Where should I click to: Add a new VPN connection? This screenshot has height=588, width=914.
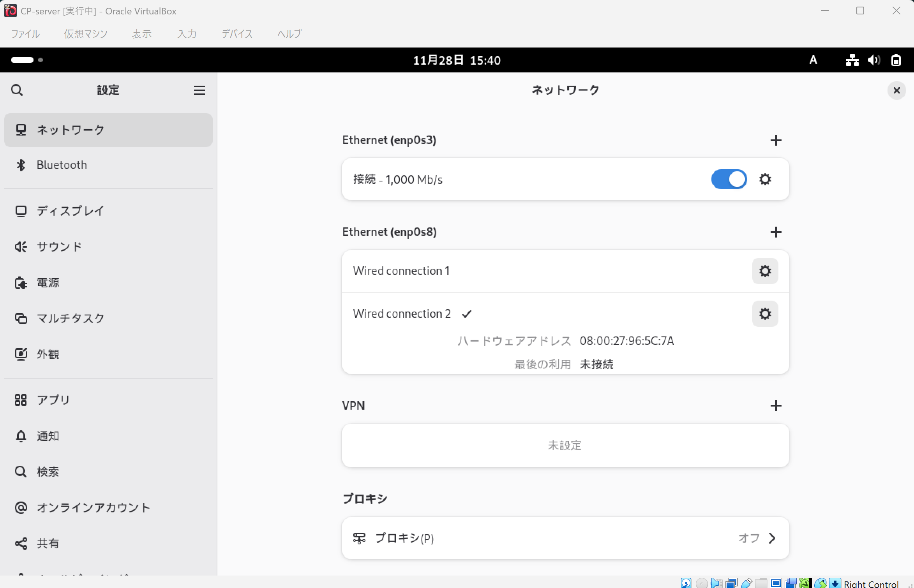[776, 406]
